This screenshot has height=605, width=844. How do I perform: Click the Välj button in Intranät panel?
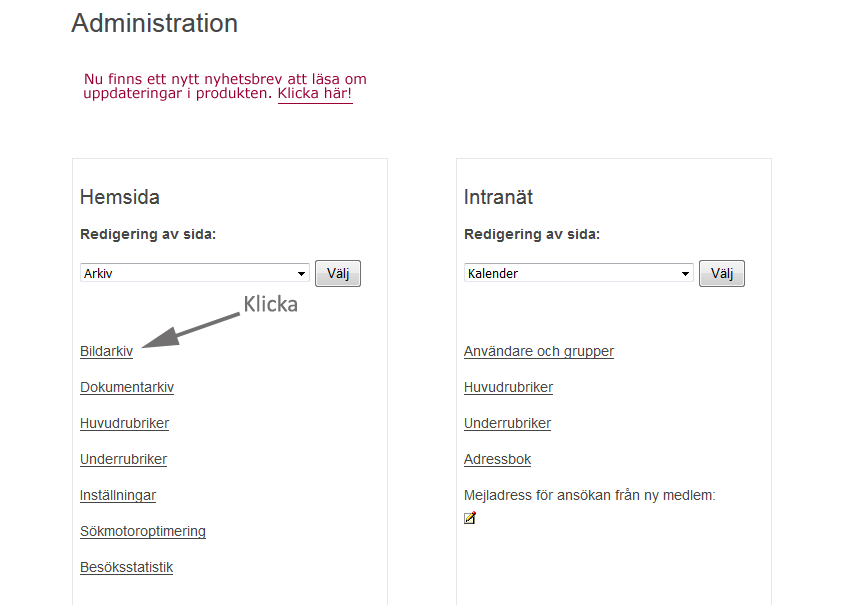[x=722, y=273]
